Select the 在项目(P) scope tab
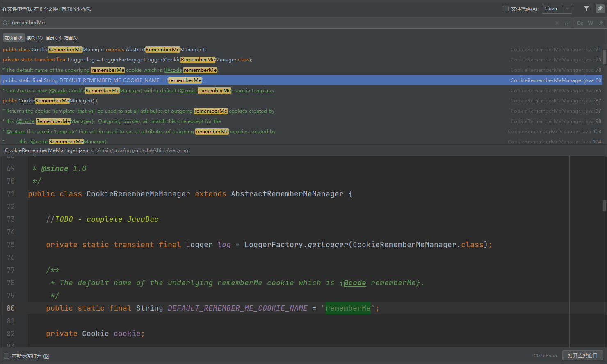The width and height of the screenshot is (607, 364). (x=14, y=38)
